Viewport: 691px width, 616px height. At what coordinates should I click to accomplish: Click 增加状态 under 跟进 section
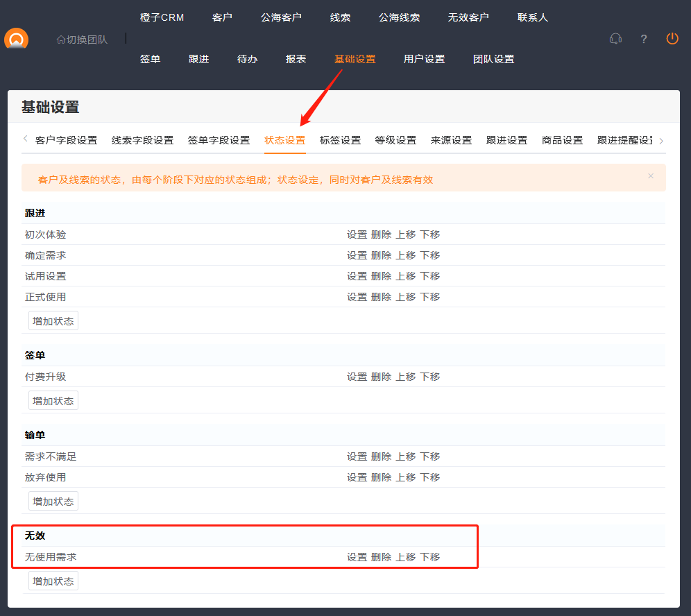(53, 321)
